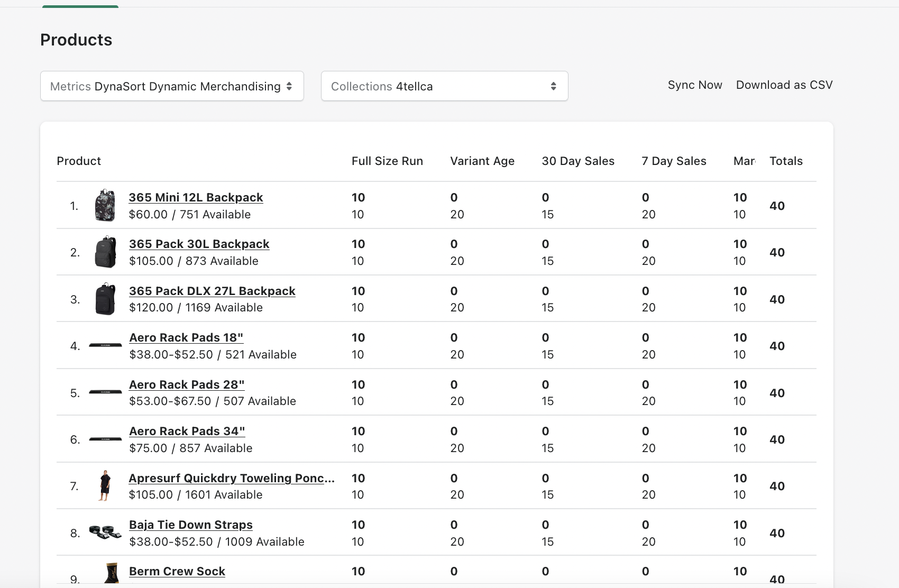This screenshot has width=899, height=588.
Task: Click the Aero Rack Pads 28" thumbnail image
Action: tap(105, 392)
